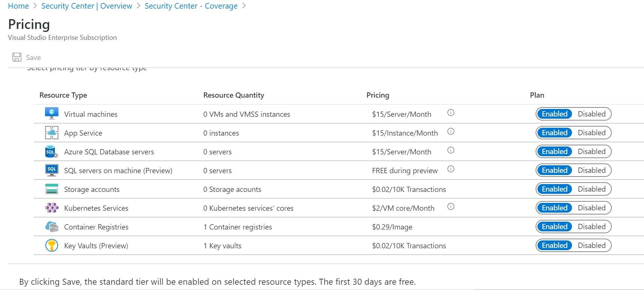Click the Storage accounts icon
The width and height of the screenshot is (644, 290).
(51, 189)
